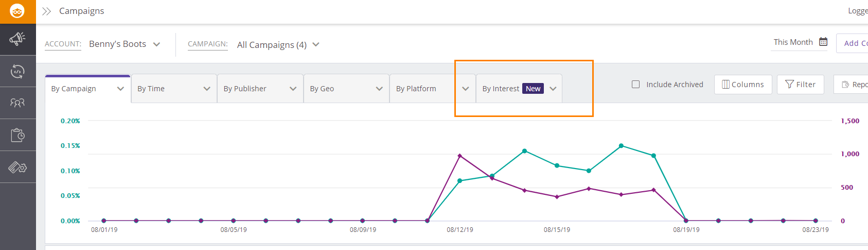Open the Filter button

(800, 85)
